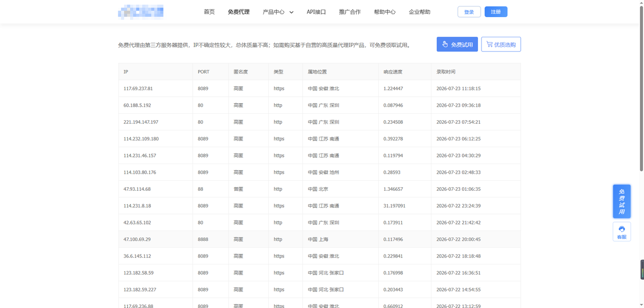Click location 中国 安徽 池州

pyautogui.click(x=324, y=172)
